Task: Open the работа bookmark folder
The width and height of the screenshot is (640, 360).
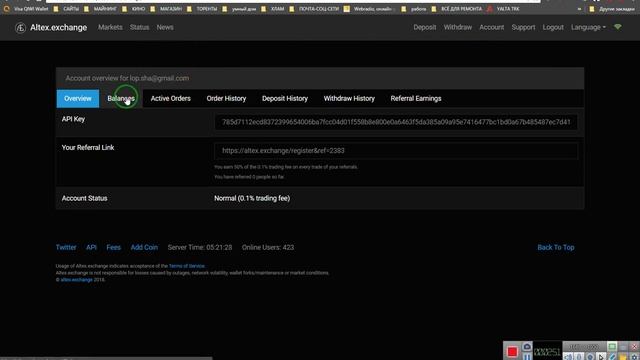Action: point(414,9)
